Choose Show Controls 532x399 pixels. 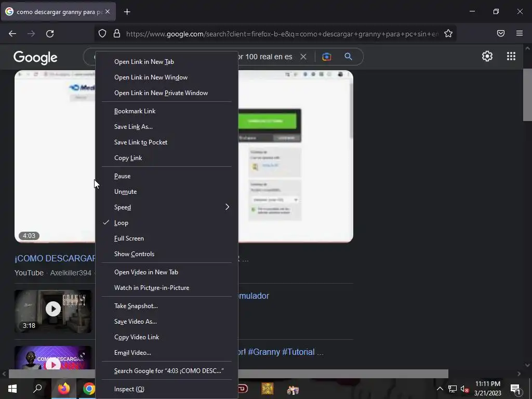pos(167,254)
